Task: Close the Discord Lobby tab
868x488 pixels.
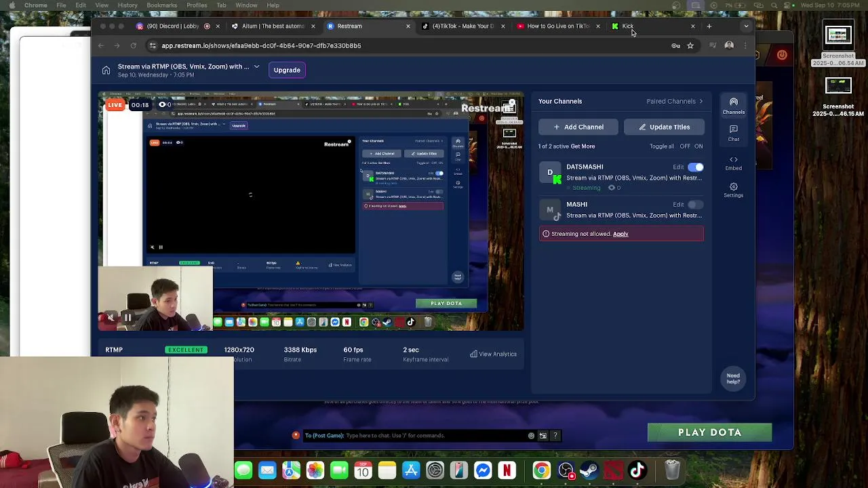Action: 218,26
